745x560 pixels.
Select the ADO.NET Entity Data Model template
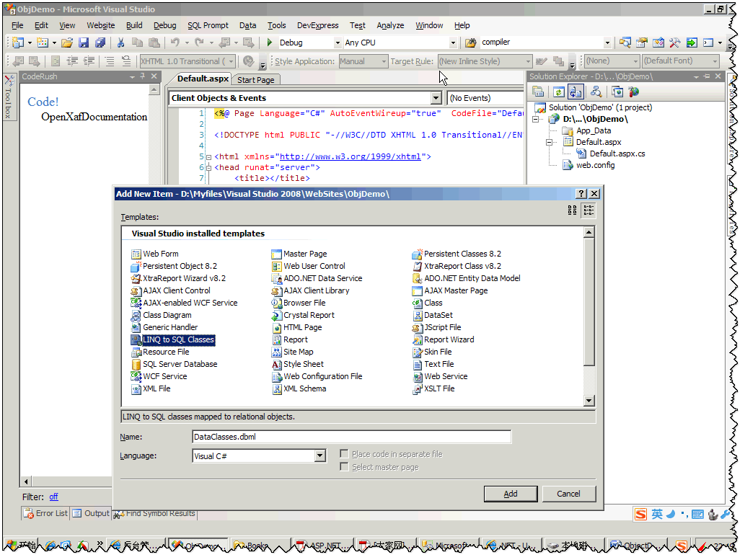[467, 279]
